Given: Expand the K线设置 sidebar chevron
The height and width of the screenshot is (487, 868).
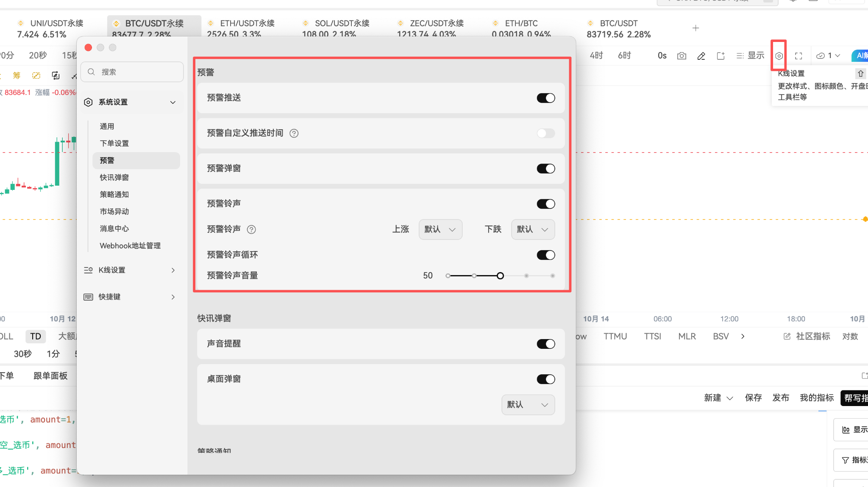Looking at the screenshot, I should click(x=173, y=270).
